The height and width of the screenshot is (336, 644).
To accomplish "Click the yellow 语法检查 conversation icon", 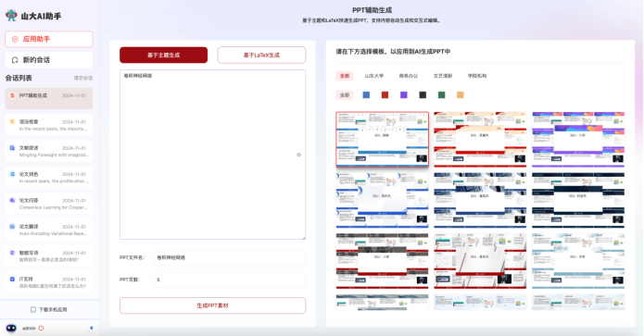I will click(12, 122).
